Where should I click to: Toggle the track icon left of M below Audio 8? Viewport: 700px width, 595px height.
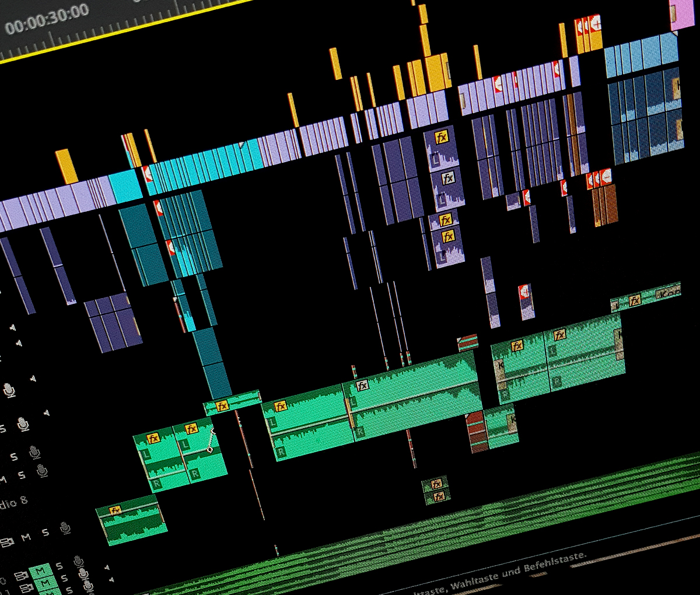pos(7,542)
